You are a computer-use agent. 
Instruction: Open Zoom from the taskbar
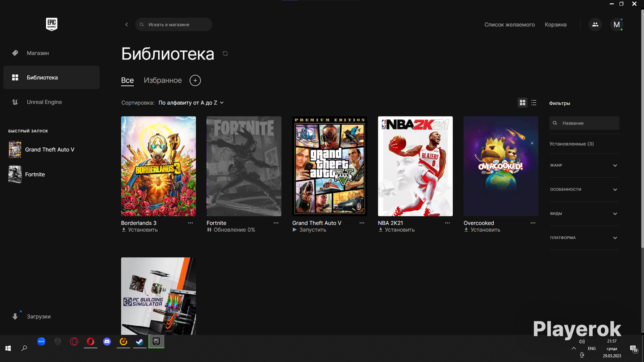(x=41, y=341)
